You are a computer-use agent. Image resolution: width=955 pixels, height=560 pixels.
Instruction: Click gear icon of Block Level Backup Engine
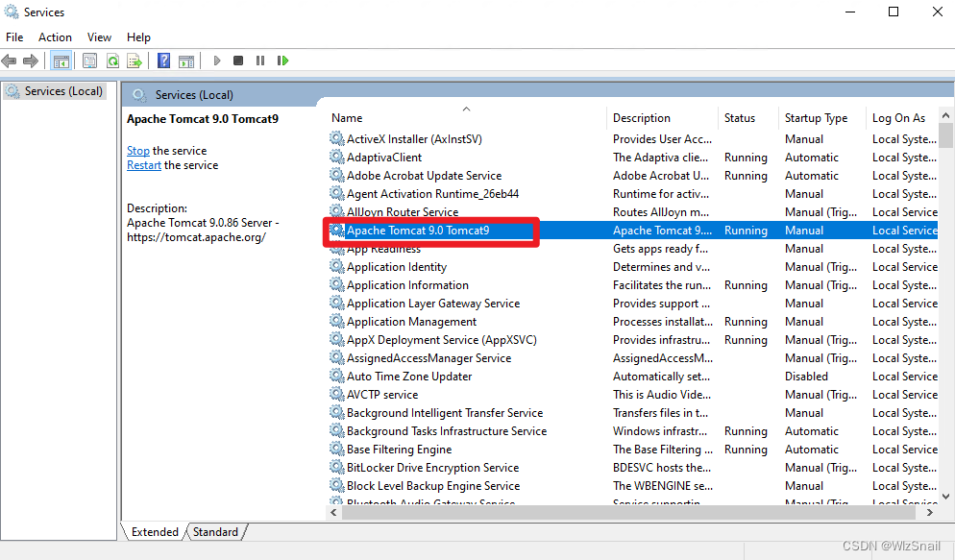tap(337, 485)
